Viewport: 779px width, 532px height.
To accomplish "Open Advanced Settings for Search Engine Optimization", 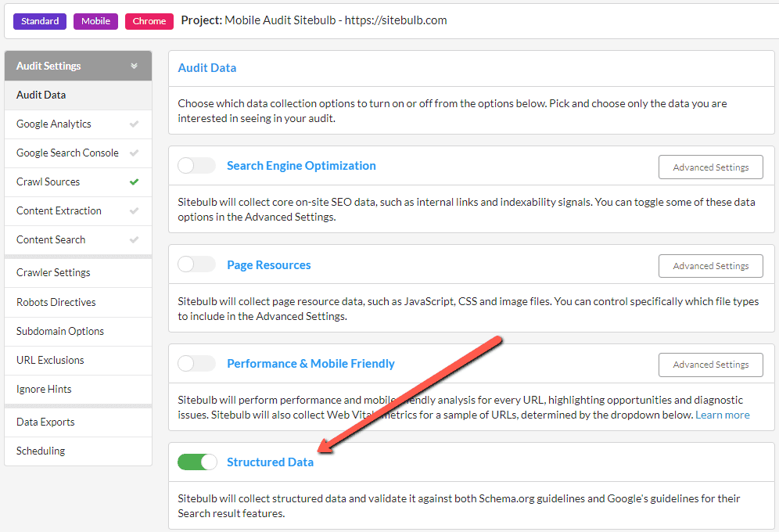I will (710, 167).
